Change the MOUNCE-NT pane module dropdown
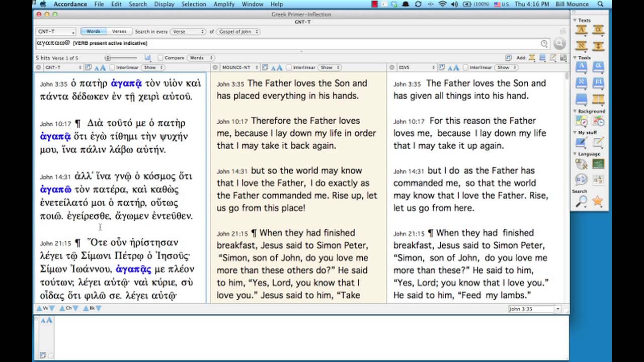The width and height of the screenshot is (644, 362). coord(239,67)
